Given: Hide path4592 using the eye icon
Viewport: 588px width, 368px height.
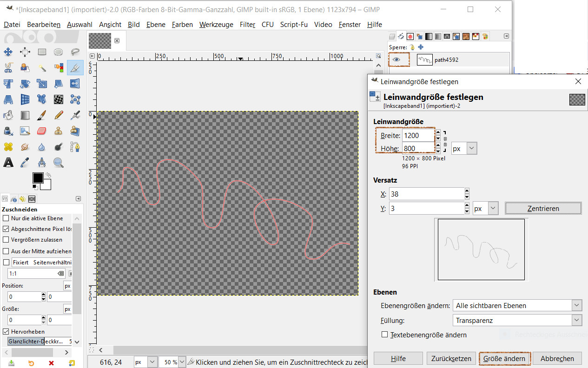Looking at the screenshot, I should [396, 59].
